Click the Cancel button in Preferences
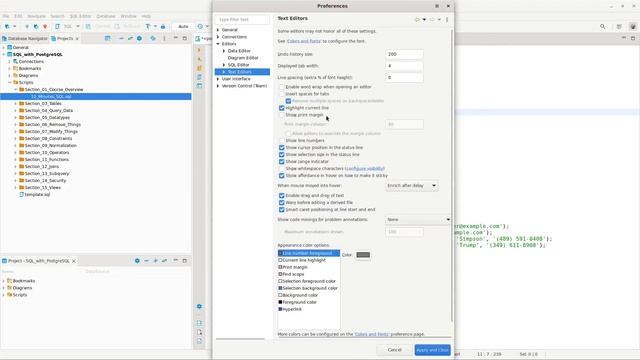Screen dimensions: 640x360 tap(394, 350)
